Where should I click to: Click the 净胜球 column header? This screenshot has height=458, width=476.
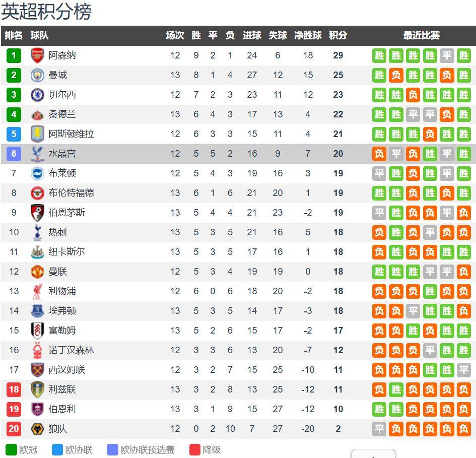(308, 35)
